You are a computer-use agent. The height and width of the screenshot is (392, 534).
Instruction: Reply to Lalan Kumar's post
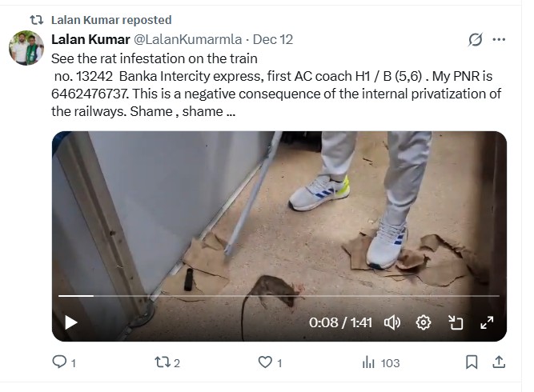[59, 362]
